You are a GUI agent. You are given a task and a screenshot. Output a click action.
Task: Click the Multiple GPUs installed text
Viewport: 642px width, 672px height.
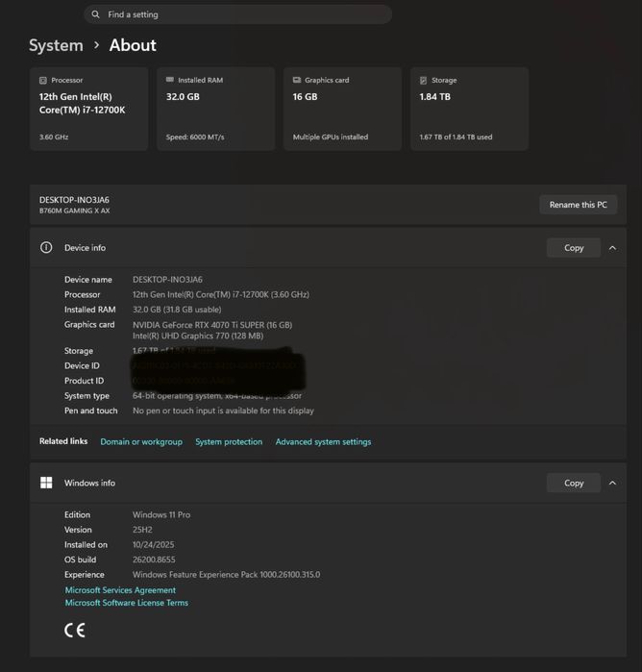[331, 137]
